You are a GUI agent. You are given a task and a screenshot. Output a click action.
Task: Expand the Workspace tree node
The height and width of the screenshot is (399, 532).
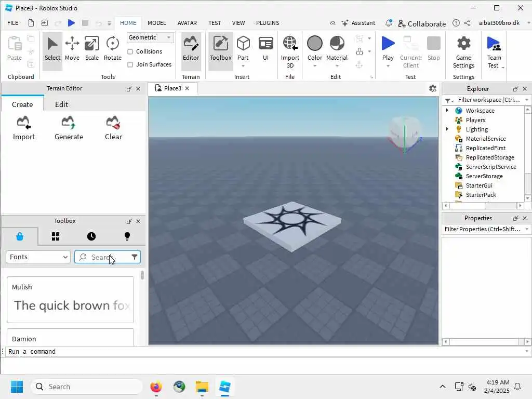pyautogui.click(x=447, y=110)
